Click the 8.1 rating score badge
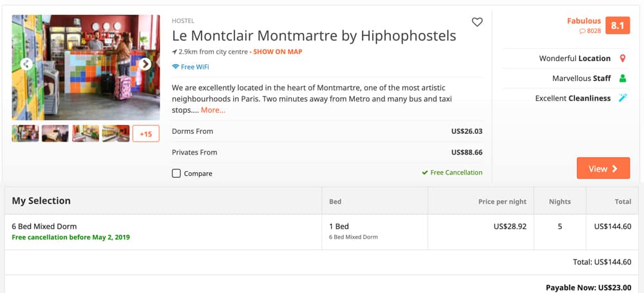 pos(618,26)
